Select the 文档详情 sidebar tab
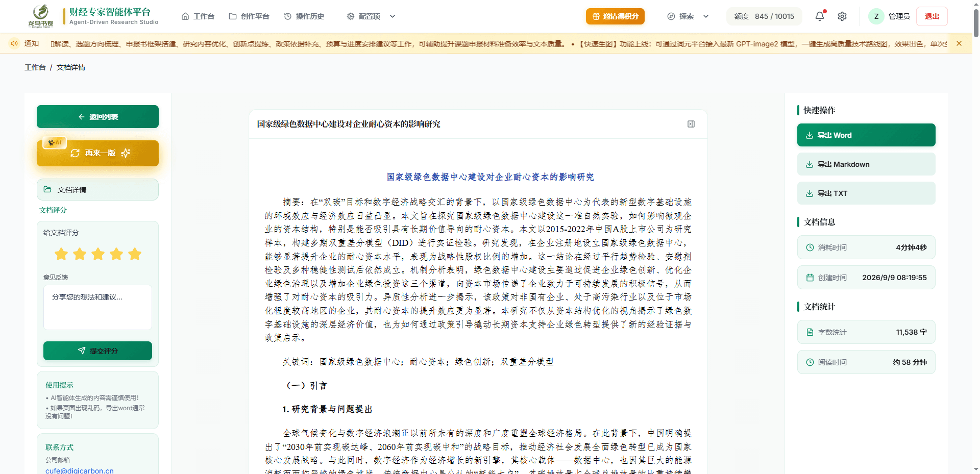 97,190
